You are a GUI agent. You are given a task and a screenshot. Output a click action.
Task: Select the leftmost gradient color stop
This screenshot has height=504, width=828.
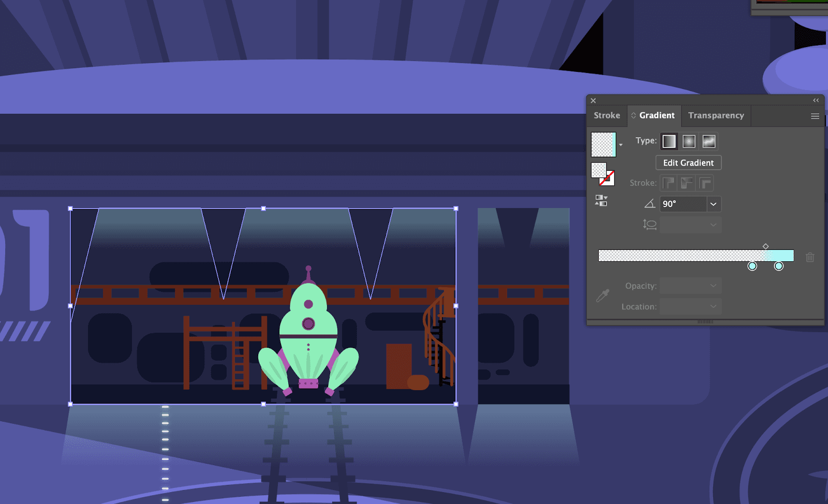pyautogui.click(x=752, y=266)
